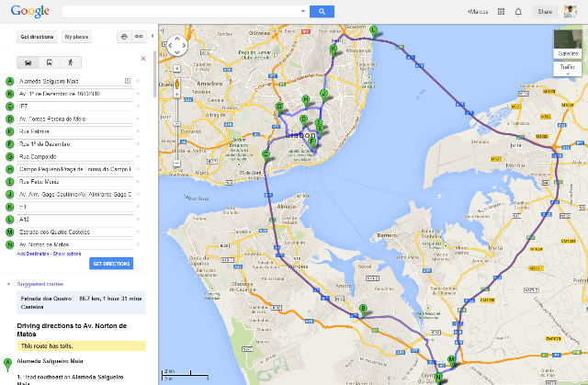Click the Driving directions to Av. Norton de Matos heading
The width and height of the screenshot is (588, 385).
pyautogui.click(x=72, y=330)
